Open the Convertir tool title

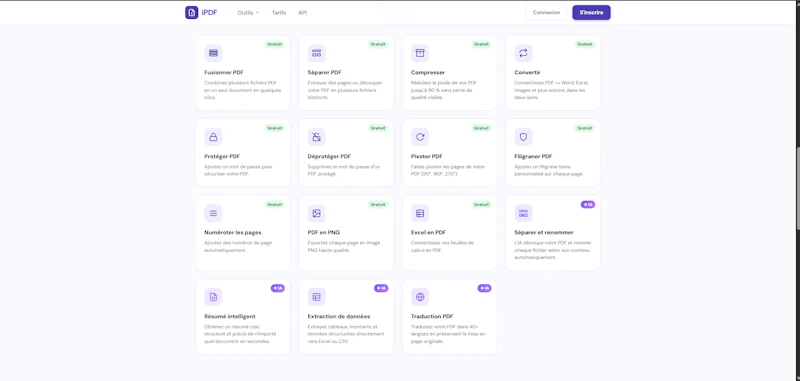[x=528, y=72]
